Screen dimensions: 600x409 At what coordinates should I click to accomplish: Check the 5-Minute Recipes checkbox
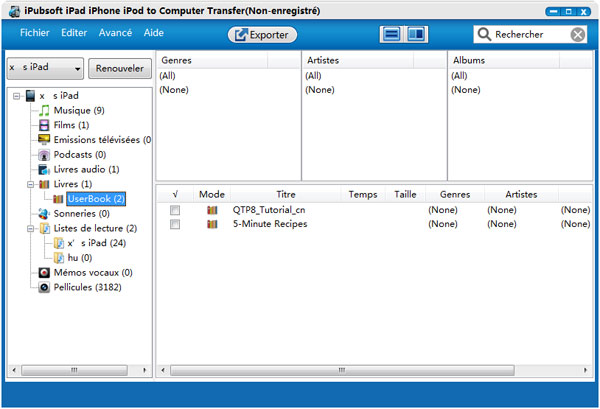[175, 224]
